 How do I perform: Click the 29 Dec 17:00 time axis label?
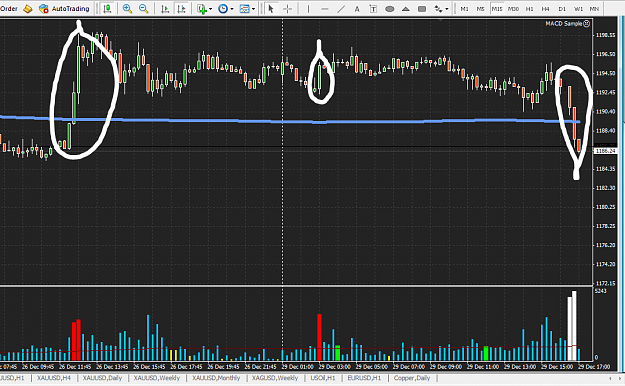point(594,366)
